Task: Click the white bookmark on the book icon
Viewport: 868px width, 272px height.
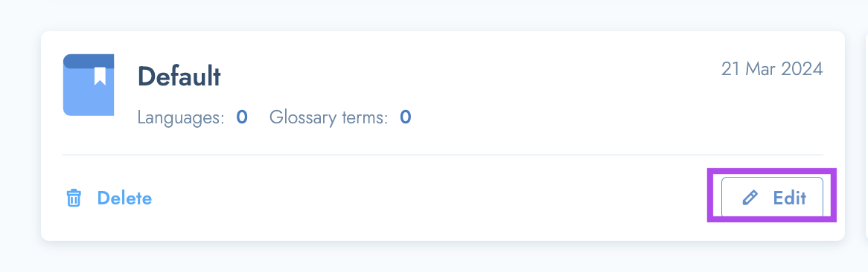Action: (100, 77)
